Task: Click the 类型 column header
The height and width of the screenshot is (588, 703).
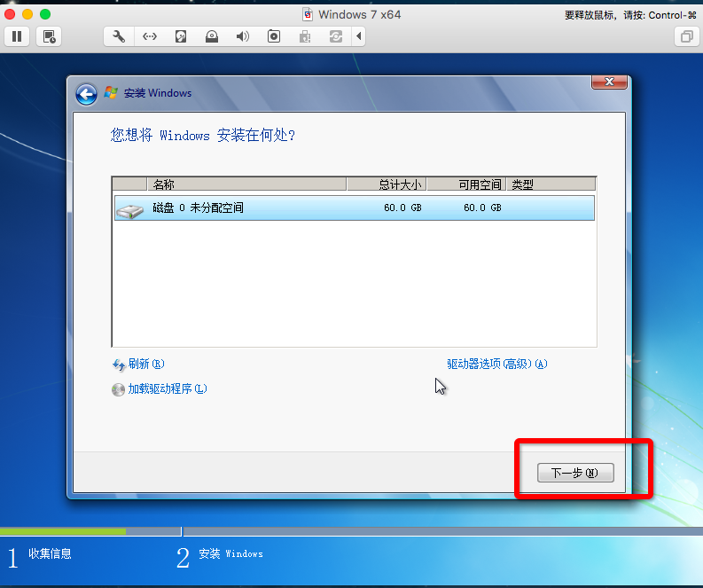Action: (551, 184)
